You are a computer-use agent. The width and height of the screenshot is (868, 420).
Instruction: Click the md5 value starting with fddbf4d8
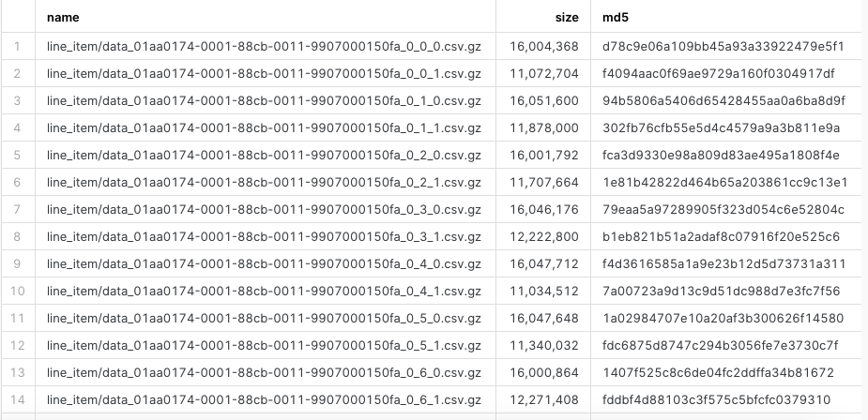[717, 400]
